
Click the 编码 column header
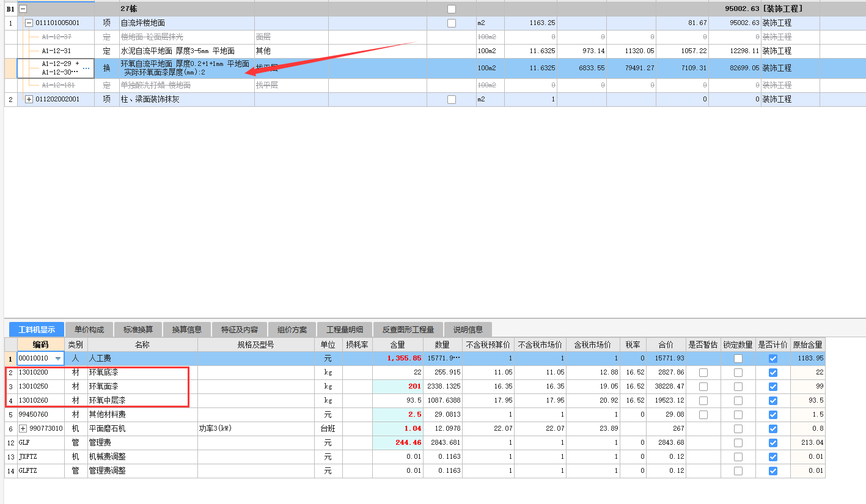click(x=40, y=345)
